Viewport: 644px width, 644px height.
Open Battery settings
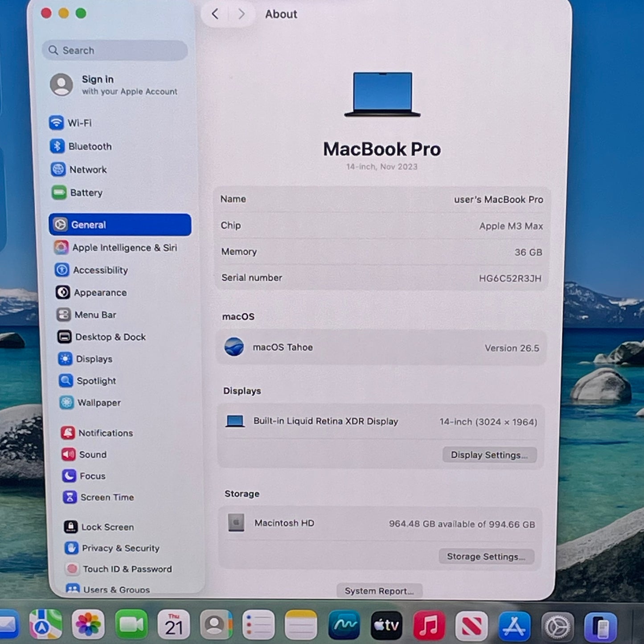point(77,193)
